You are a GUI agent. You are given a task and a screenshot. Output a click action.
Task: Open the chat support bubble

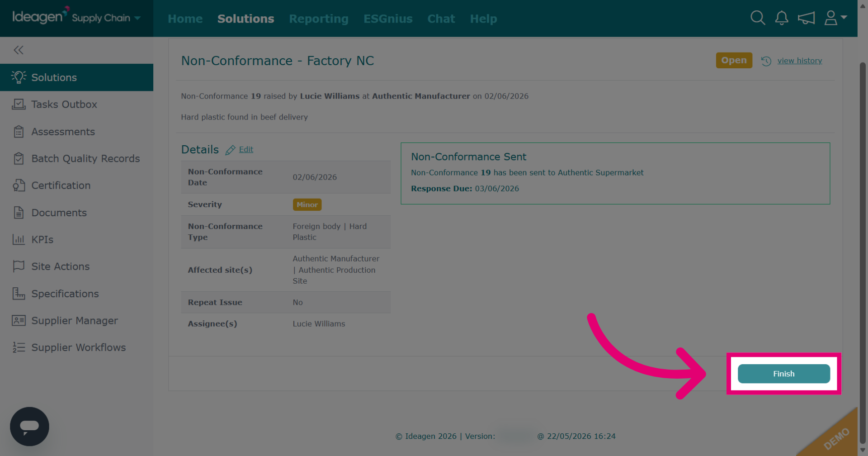pyautogui.click(x=29, y=427)
